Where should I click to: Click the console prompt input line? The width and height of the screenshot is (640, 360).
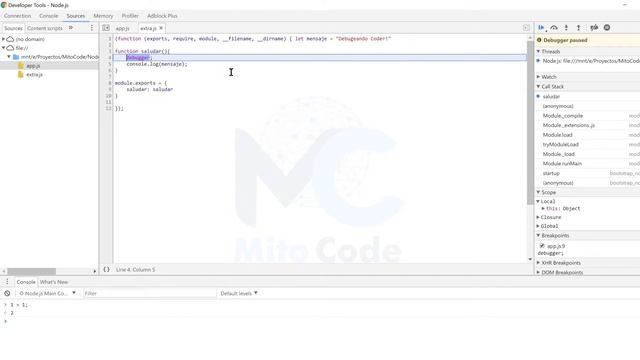pyautogui.click(x=320, y=321)
